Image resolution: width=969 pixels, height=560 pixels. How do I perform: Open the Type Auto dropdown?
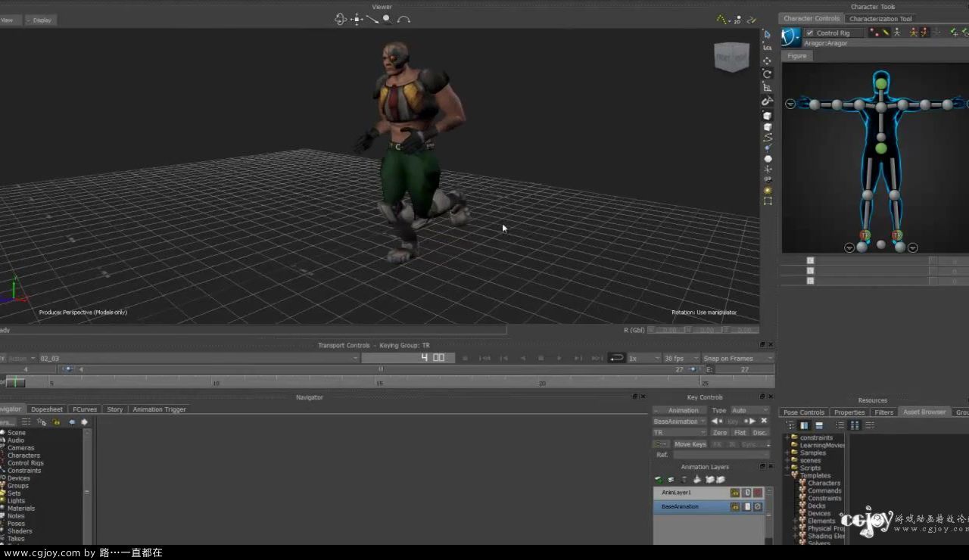click(x=749, y=410)
